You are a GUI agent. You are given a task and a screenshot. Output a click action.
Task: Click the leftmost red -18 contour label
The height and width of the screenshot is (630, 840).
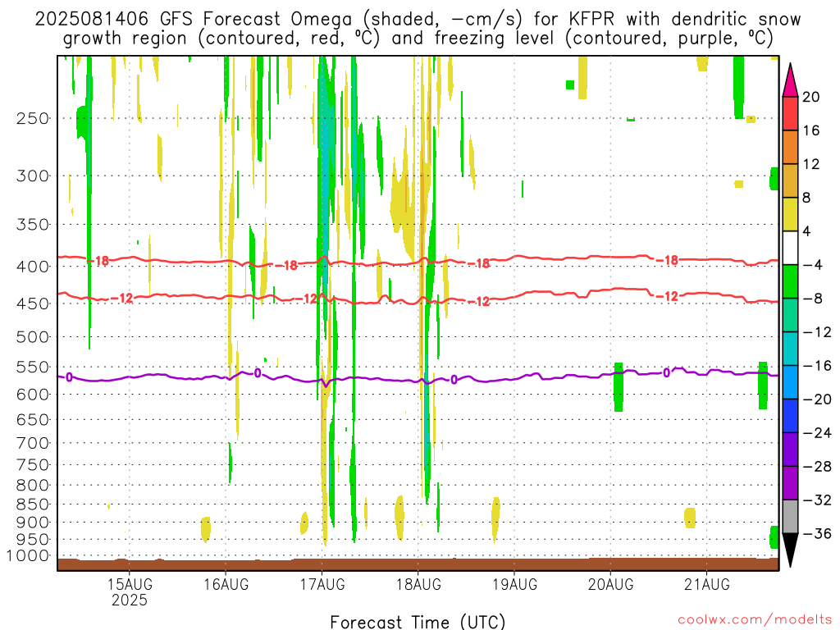coord(98,261)
